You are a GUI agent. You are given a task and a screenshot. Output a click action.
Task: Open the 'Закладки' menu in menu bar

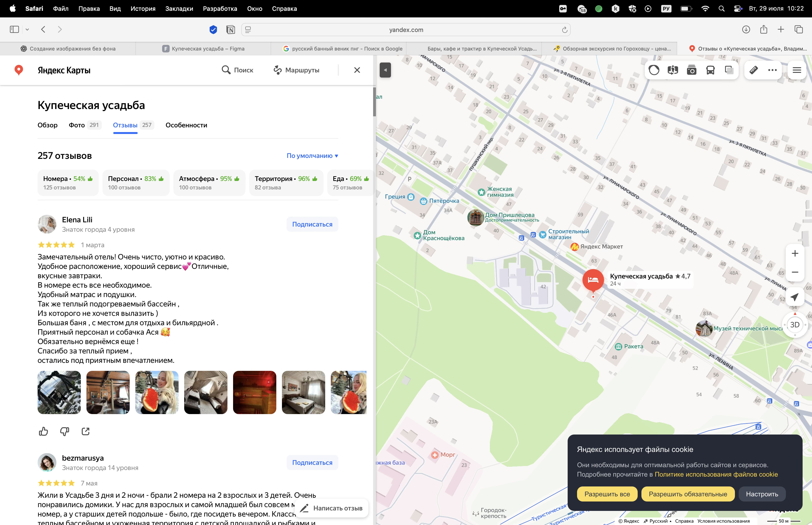[179, 8]
